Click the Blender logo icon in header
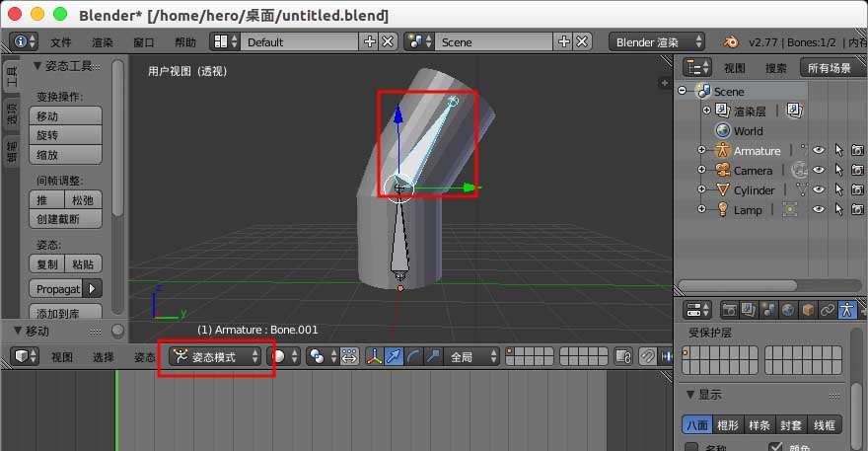Viewport: 868px width, 451px height. pos(731,41)
